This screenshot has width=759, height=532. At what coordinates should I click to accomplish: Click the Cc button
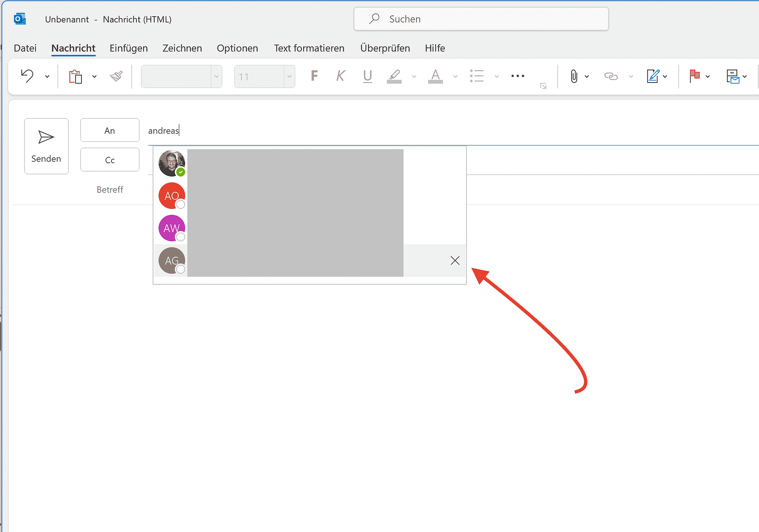pos(110,160)
